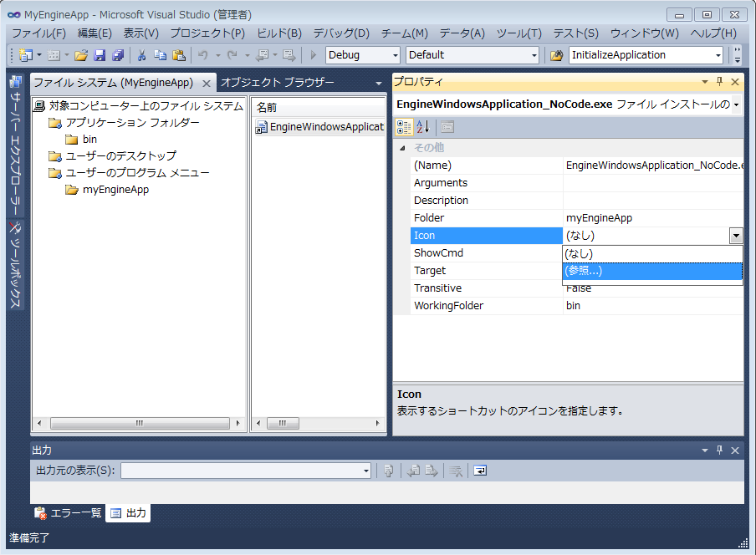Close the ファイル システム (MyEngineApp) tab
This screenshot has height=555, width=756.
coord(207,84)
